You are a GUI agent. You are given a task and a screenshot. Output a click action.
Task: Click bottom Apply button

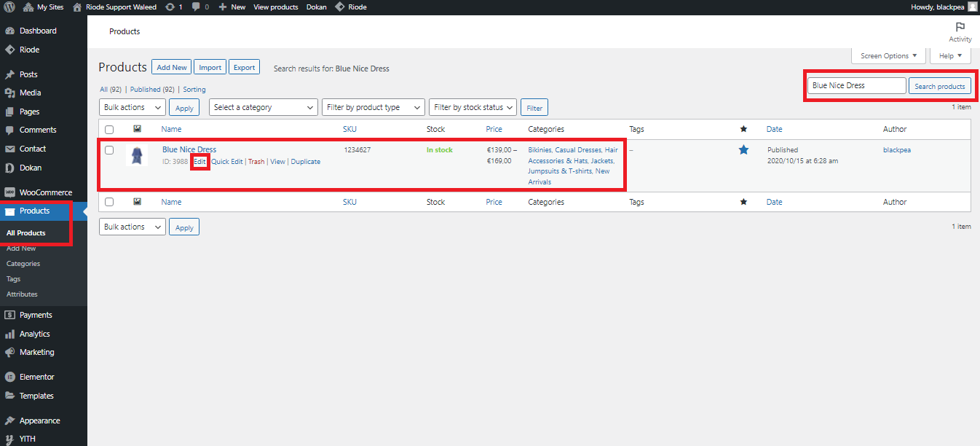184,227
